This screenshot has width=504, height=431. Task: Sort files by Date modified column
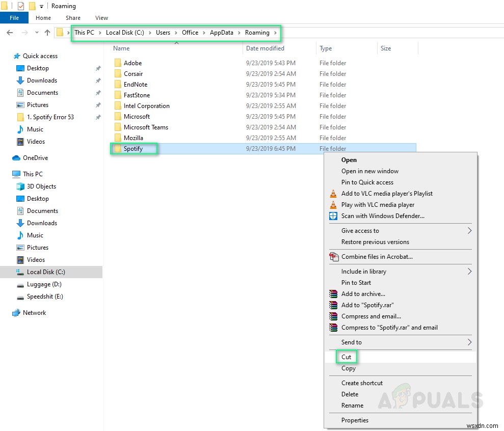[x=265, y=48]
